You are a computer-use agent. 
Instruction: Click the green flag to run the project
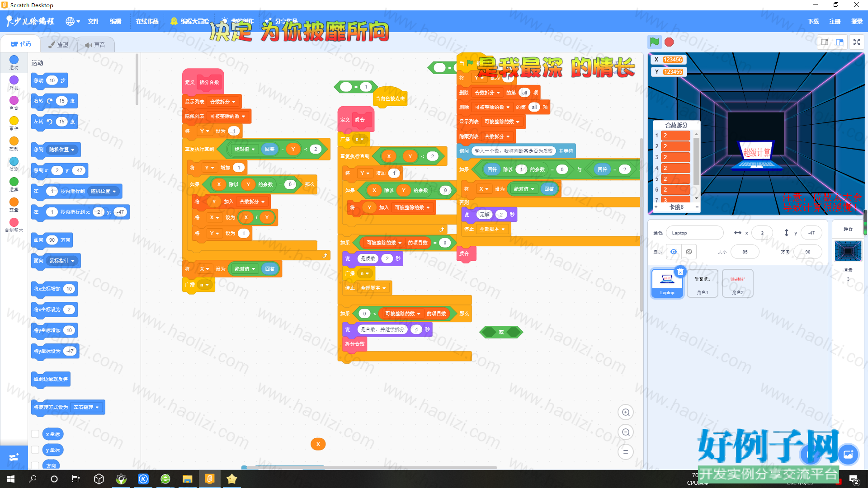point(654,42)
